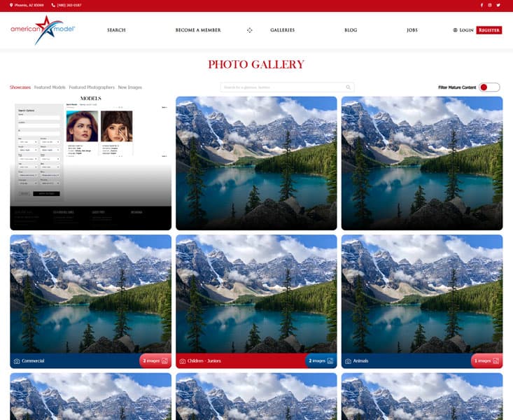Click the Filter Mature Content label
The height and width of the screenshot is (420, 513).
pos(457,87)
